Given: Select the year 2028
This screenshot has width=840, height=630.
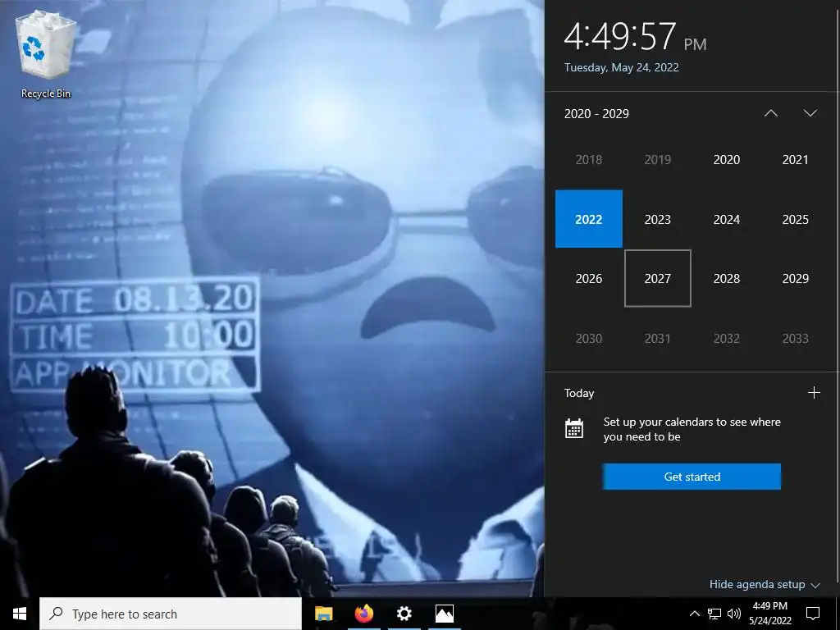Looking at the screenshot, I should pos(727,279).
